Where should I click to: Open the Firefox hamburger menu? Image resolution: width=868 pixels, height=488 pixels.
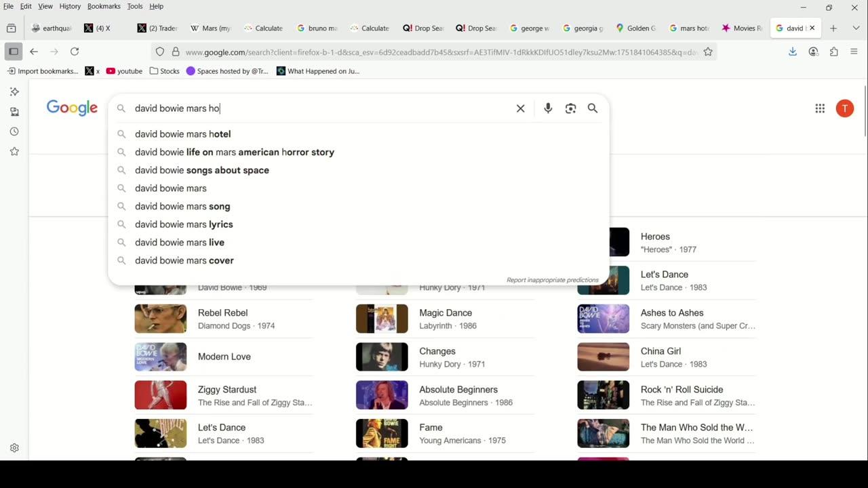click(x=854, y=52)
